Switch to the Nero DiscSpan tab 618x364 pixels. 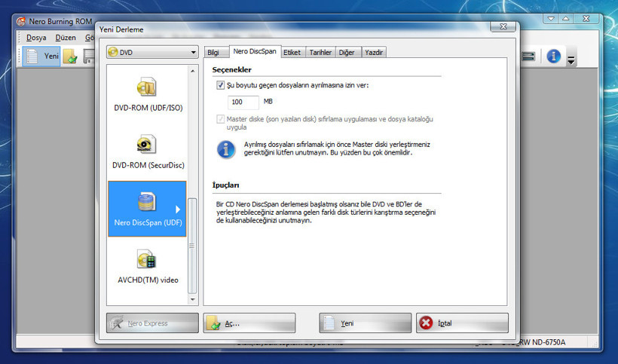coord(255,51)
